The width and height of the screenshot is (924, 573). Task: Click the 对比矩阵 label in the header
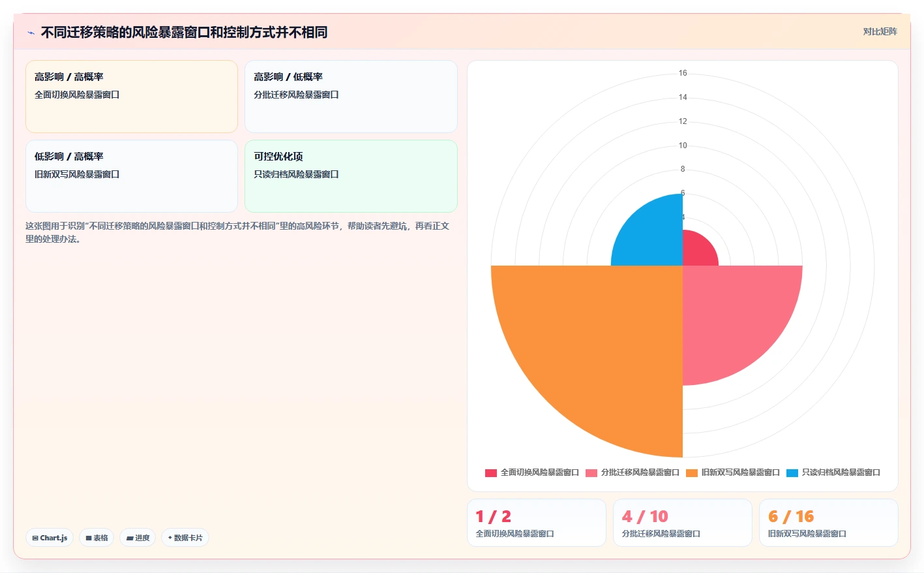[880, 31]
